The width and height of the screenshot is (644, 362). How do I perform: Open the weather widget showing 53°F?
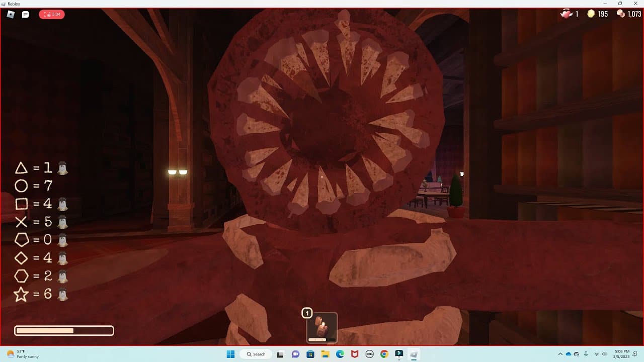pos(23,354)
